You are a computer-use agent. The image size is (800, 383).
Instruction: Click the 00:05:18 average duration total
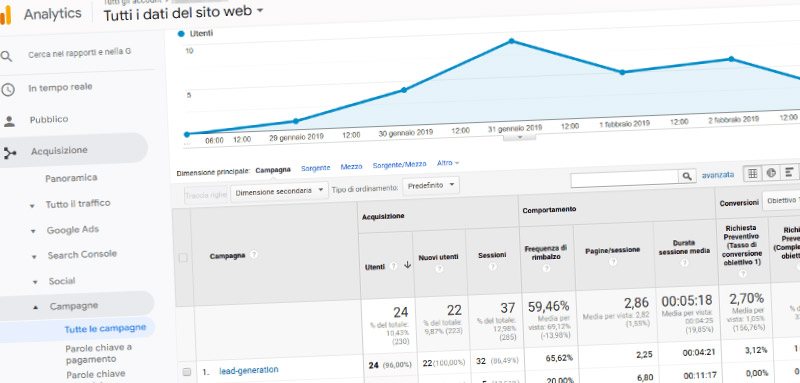coord(686,300)
